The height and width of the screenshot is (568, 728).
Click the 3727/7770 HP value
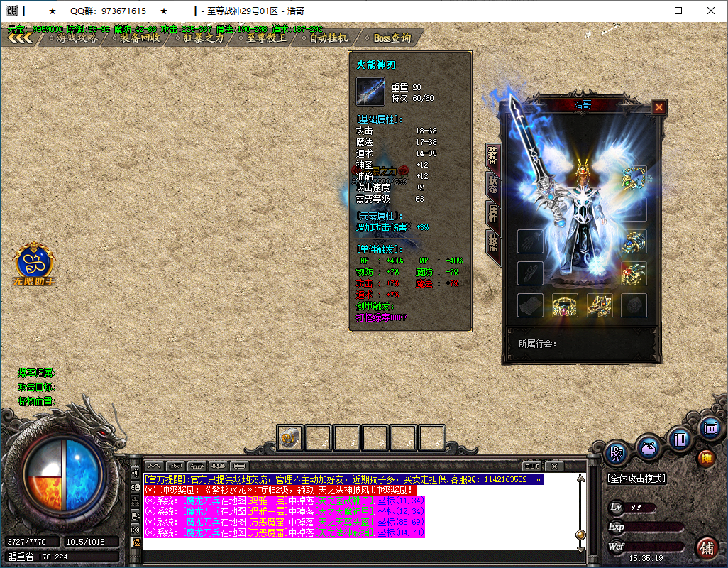pos(26,542)
